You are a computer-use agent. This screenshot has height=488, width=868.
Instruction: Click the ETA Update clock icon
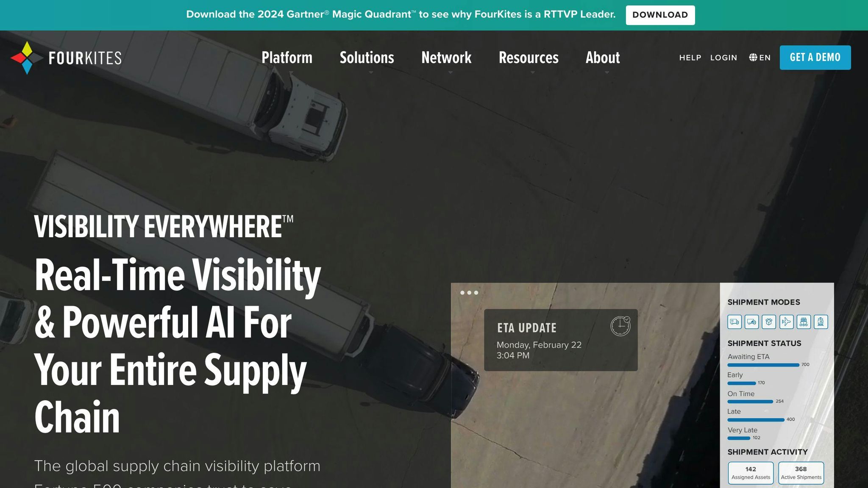(620, 326)
